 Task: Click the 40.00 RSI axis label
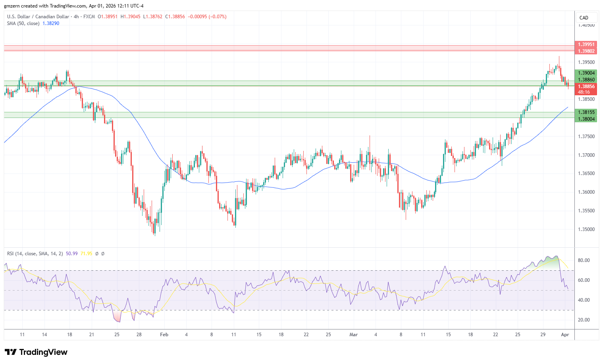coord(584,300)
